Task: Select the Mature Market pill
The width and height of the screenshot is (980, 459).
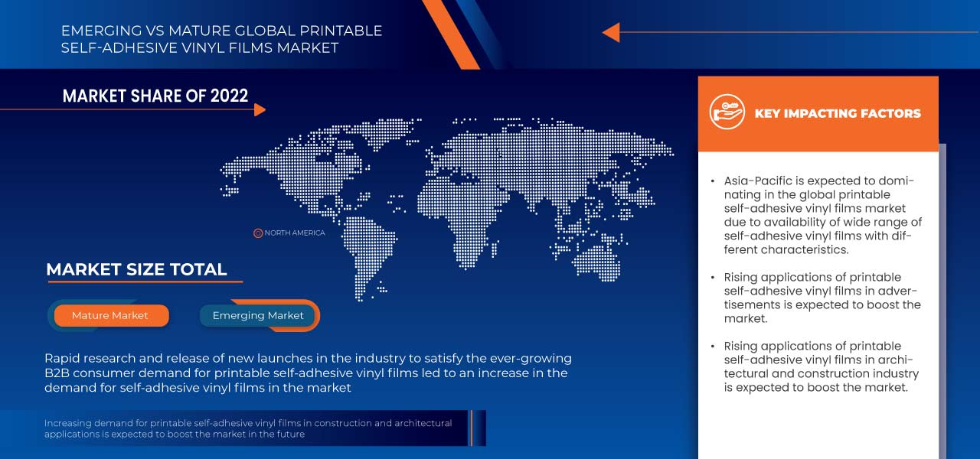Action: tap(110, 315)
